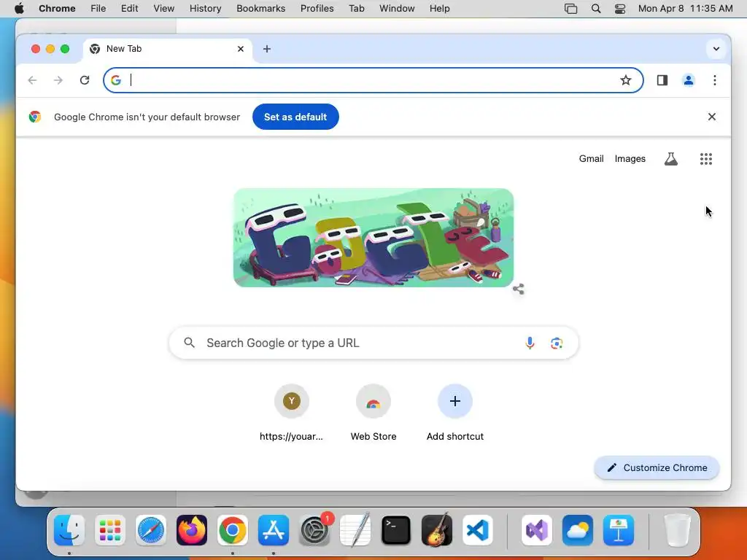Open the Google apps grid
The width and height of the screenshot is (747, 560).
(x=706, y=158)
